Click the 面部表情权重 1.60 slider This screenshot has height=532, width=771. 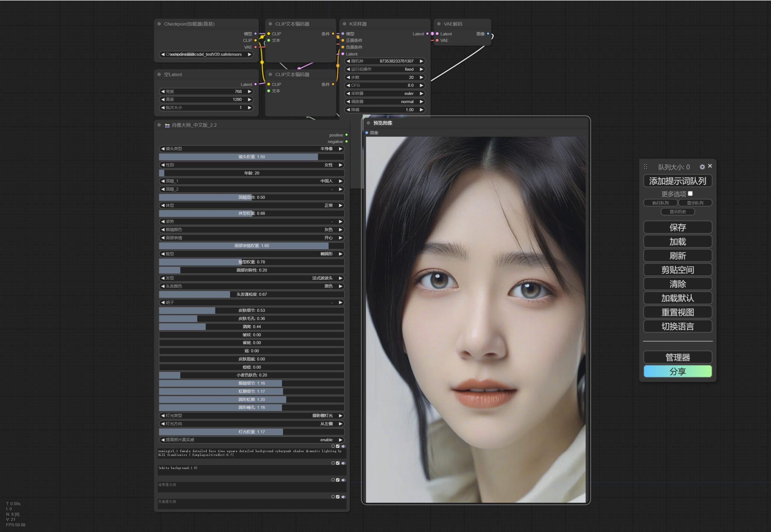[x=251, y=246]
